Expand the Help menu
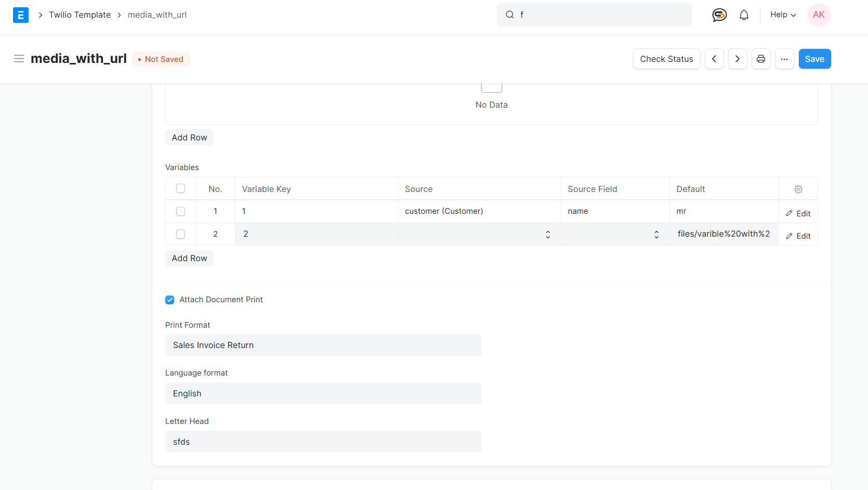Image resolution: width=868 pixels, height=490 pixels. coord(783,15)
